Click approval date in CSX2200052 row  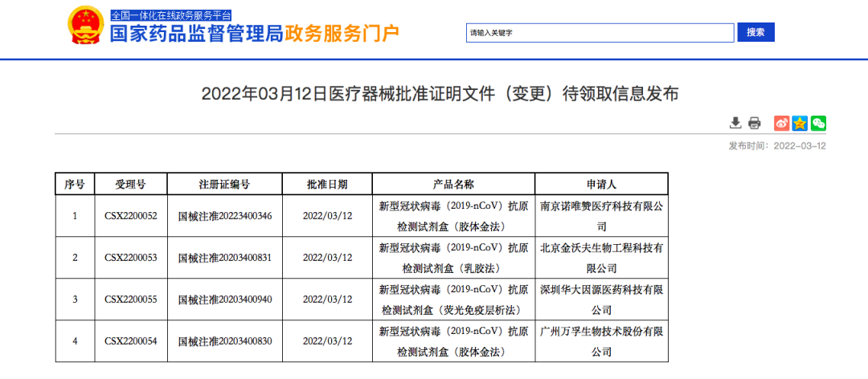point(327,216)
